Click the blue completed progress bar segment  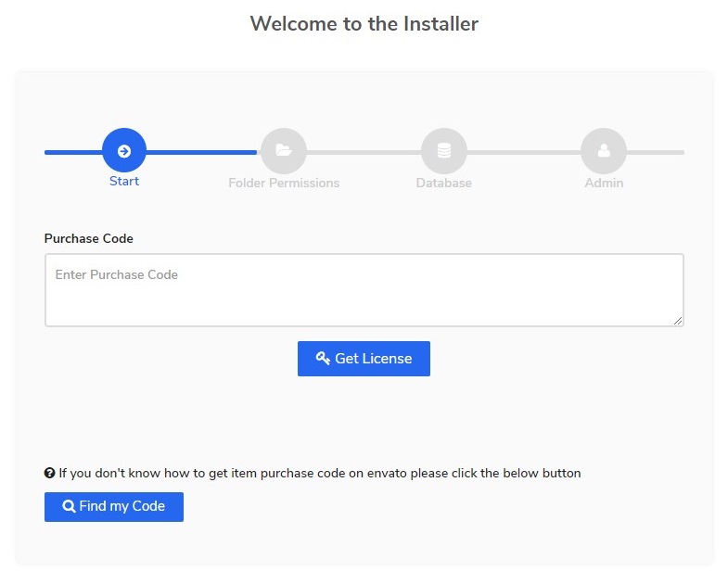(204, 152)
